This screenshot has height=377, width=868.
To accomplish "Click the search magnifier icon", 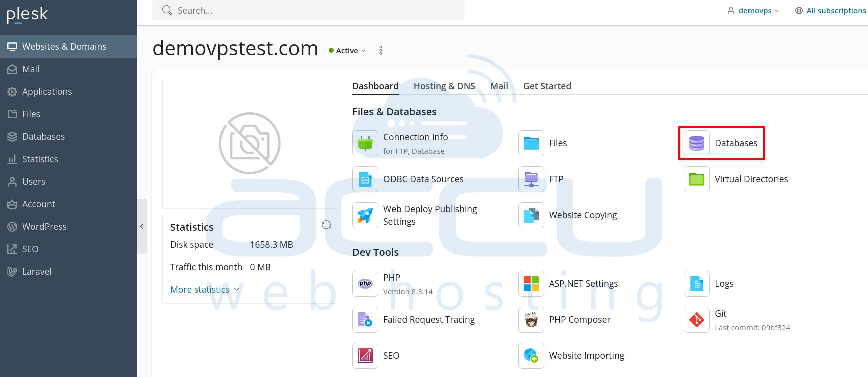I will tap(167, 10).
